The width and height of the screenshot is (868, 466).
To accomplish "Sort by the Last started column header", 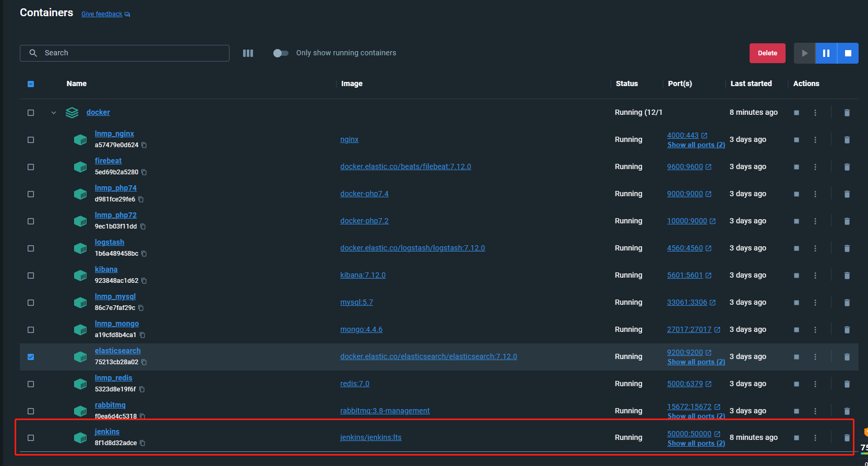I will click(x=751, y=83).
